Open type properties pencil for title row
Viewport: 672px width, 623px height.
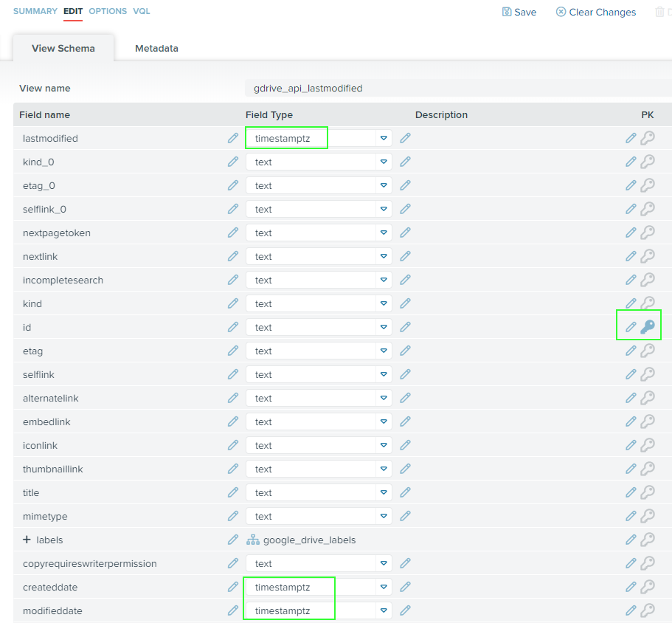406,492
